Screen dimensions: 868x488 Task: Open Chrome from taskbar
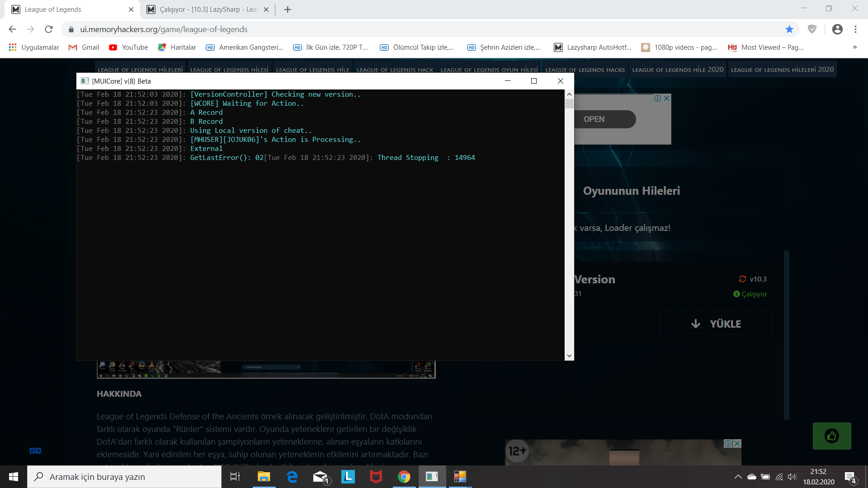pos(404,477)
